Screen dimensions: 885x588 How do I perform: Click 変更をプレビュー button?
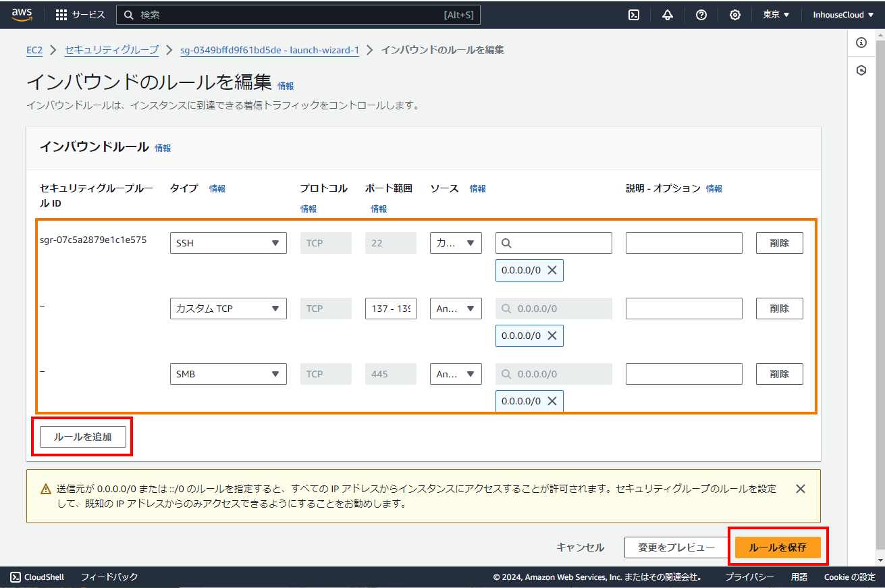tap(676, 547)
